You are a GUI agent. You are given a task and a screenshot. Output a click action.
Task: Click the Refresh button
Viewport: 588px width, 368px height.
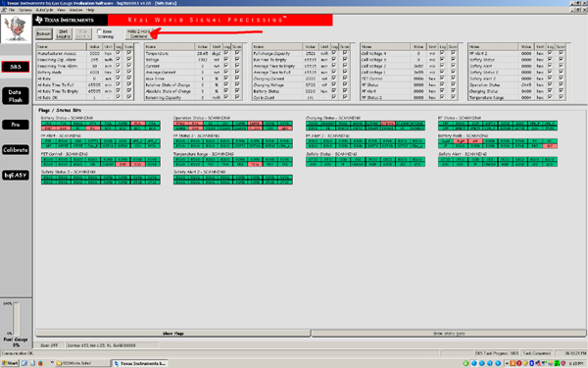43,34
